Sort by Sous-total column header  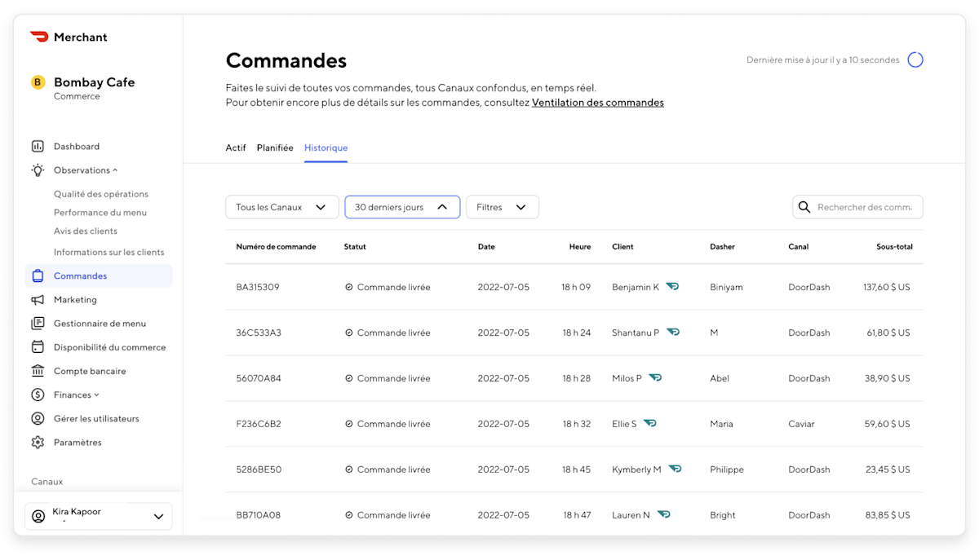(x=894, y=246)
